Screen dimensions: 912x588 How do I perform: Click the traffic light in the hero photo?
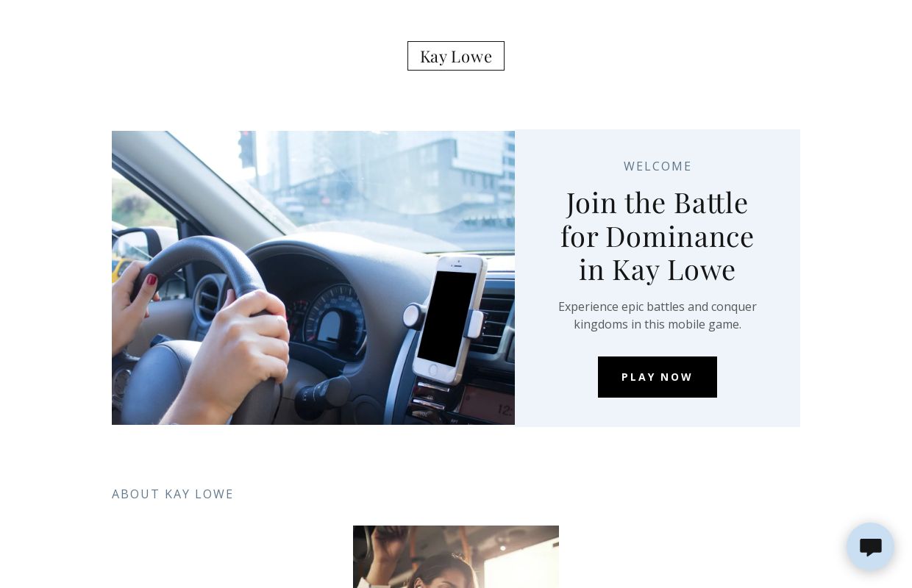tap(246, 149)
